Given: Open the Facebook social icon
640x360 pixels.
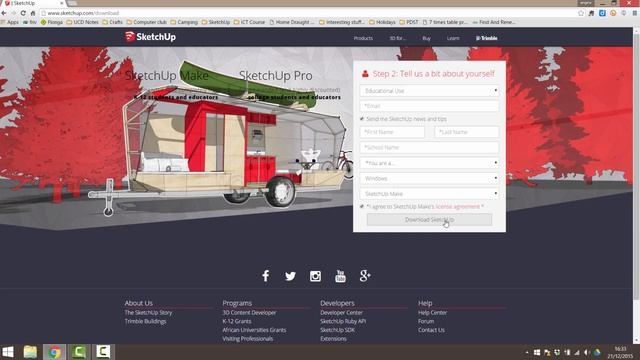Looking at the screenshot, I should pyautogui.click(x=266, y=276).
